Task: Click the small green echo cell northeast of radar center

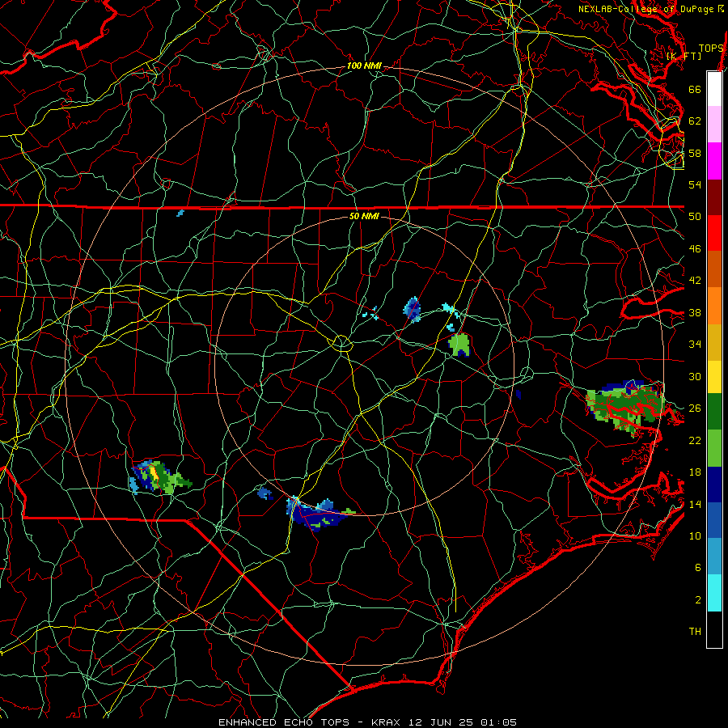Action: 459,345
